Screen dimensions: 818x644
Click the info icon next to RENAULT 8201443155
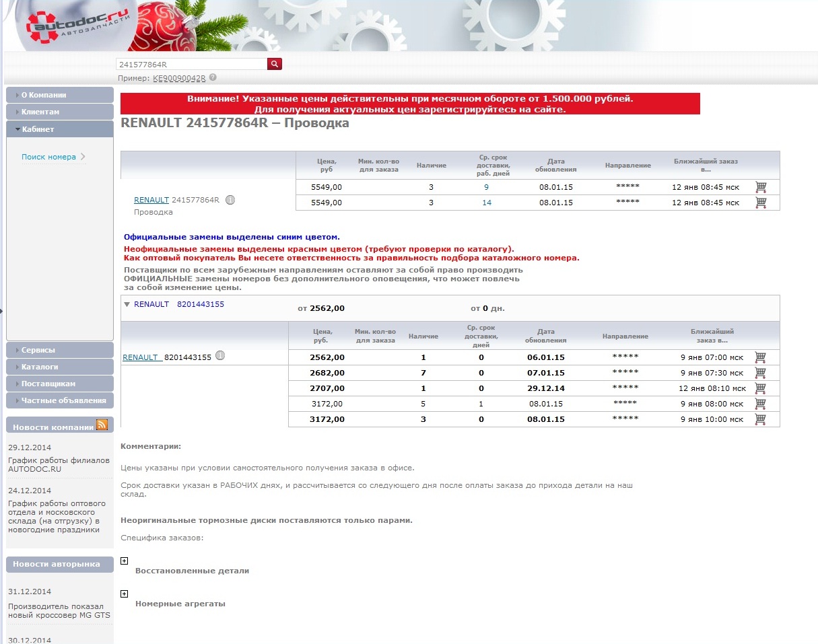(219, 356)
